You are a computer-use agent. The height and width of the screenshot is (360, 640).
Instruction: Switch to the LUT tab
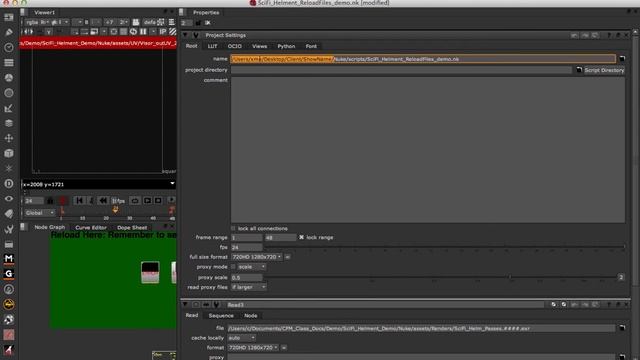click(212, 46)
